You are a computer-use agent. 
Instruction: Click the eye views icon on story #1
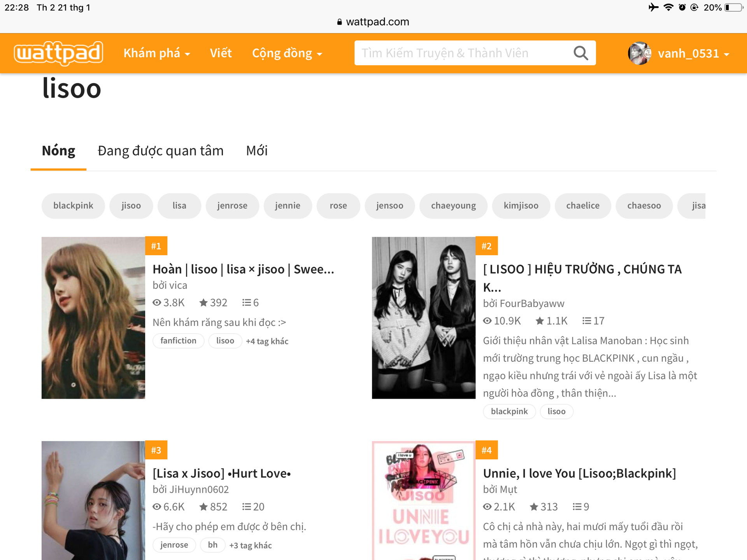click(x=157, y=303)
